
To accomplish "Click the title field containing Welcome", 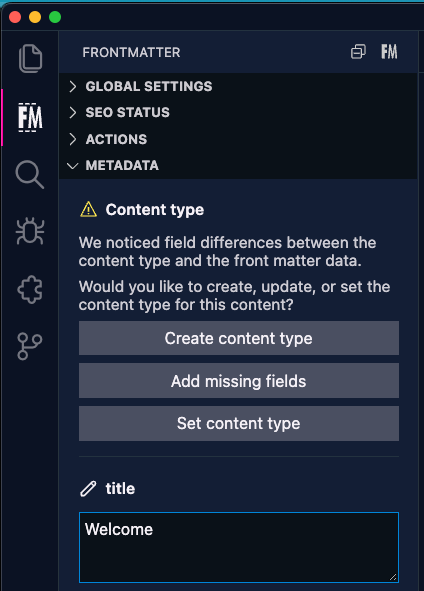I will (239, 547).
